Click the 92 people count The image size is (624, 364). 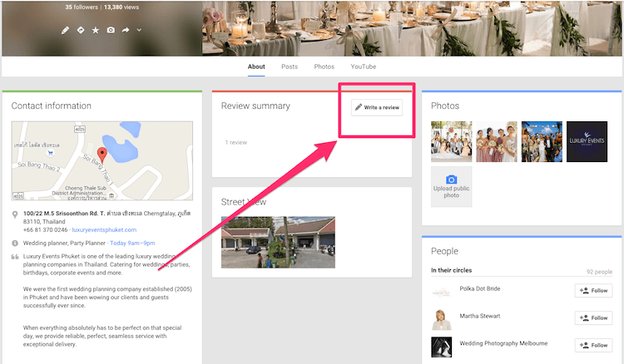click(599, 272)
